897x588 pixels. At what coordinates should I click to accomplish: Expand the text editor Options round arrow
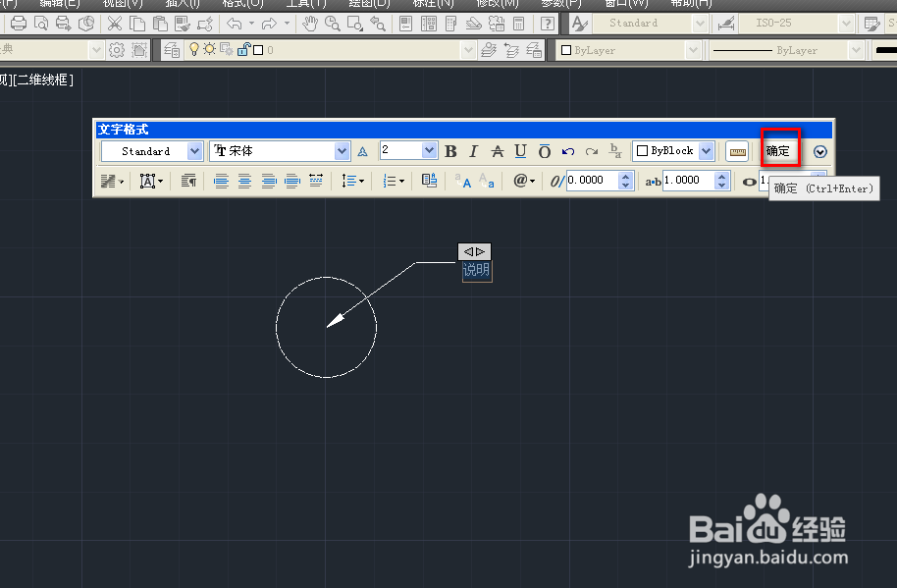tap(819, 151)
